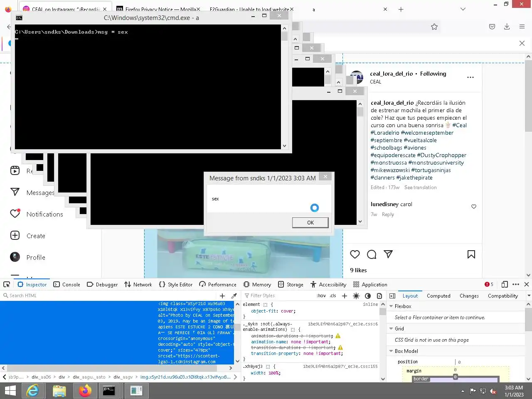Screen dimensions: 532x399
Task: Open the Style Editor tab
Action: click(x=176, y=285)
